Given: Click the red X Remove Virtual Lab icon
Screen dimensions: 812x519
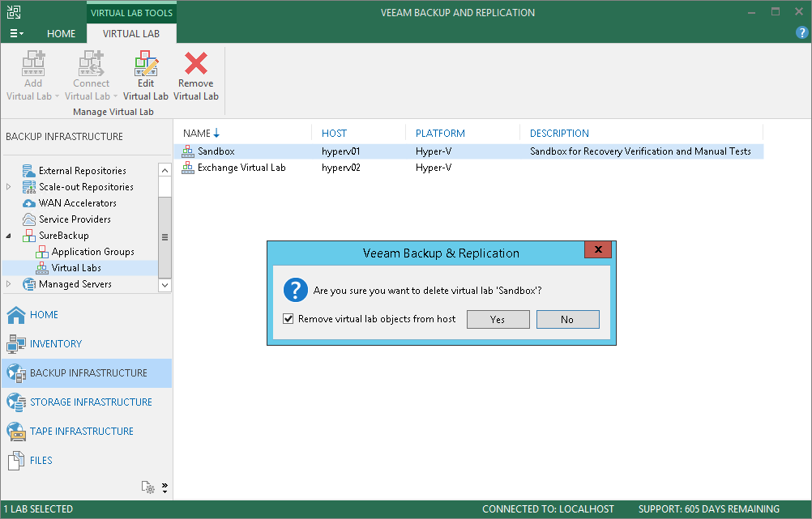Looking at the screenshot, I should [x=196, y=63].
